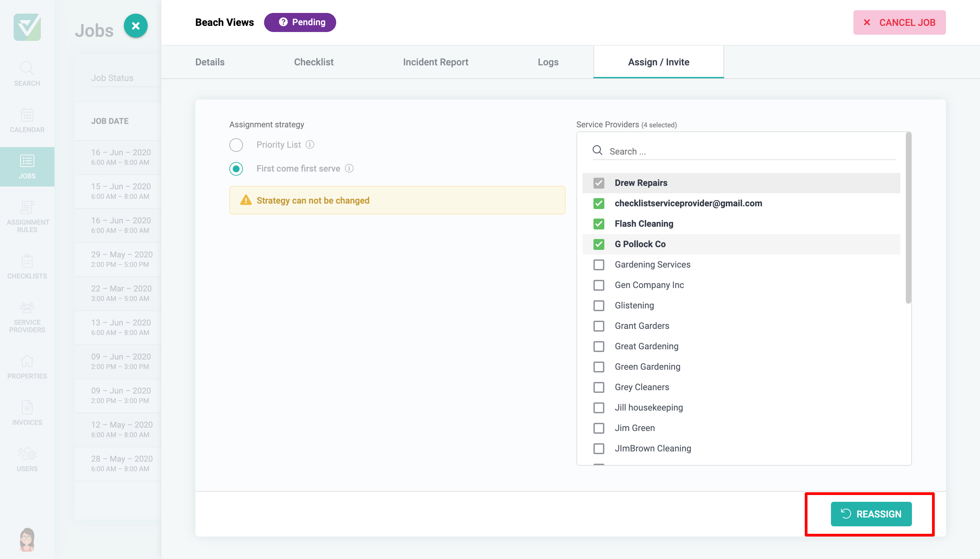The width and height of the screenshot is (980, 559).
Task: Click the app logo checkmark icon
Action: tap(27, 27)
